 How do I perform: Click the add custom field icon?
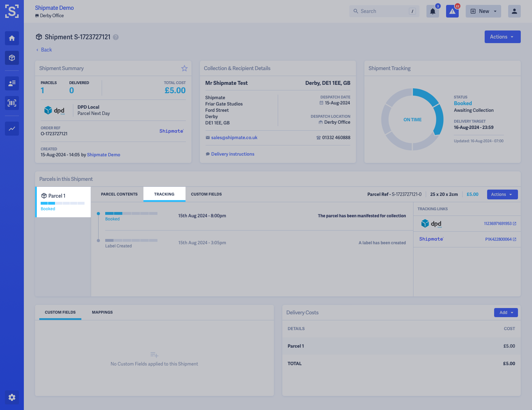pyautogui.click(x=154, y=355)
